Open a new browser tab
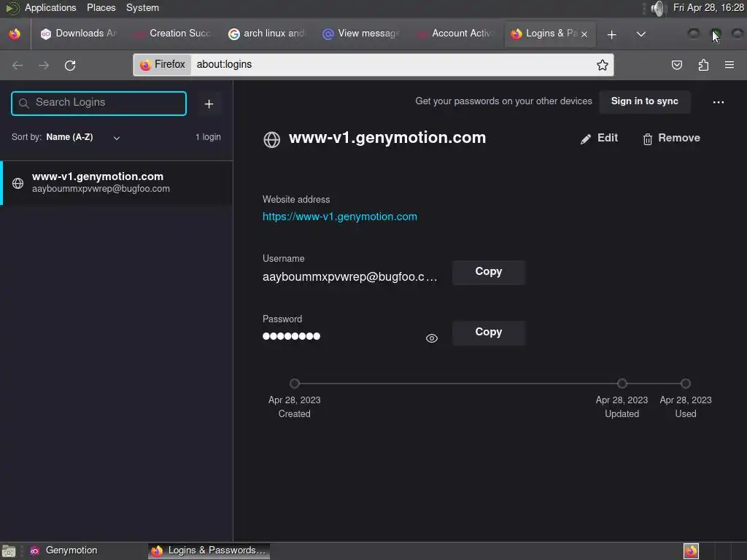Image resolution: width=747 pixels, height=560 pixels. pos(612,34)
